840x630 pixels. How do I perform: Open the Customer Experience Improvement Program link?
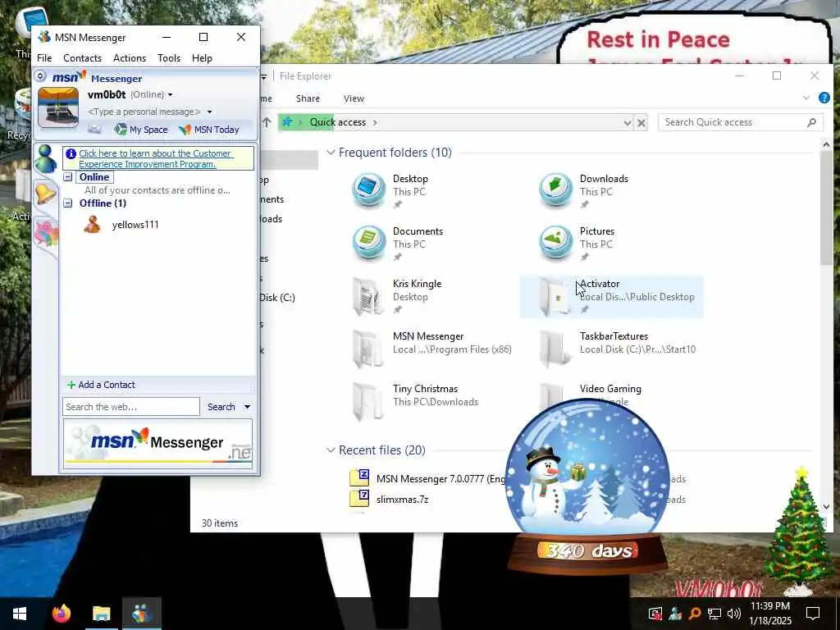[x=155, y=158]
